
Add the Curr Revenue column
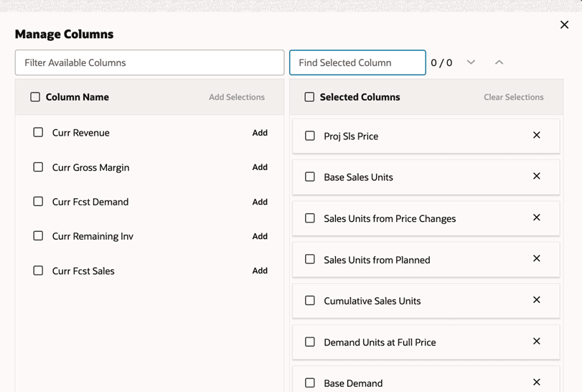260,133
